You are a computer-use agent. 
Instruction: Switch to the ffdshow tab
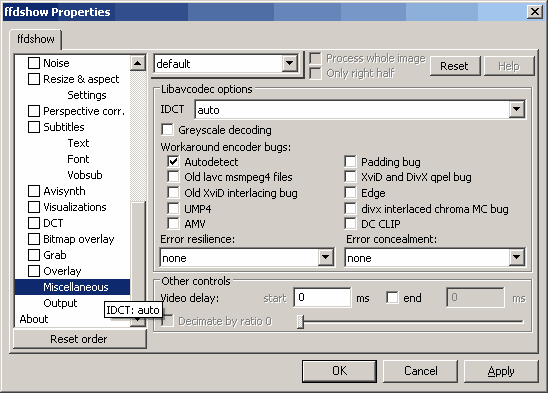pyautogui.click(x=36, y=39)
